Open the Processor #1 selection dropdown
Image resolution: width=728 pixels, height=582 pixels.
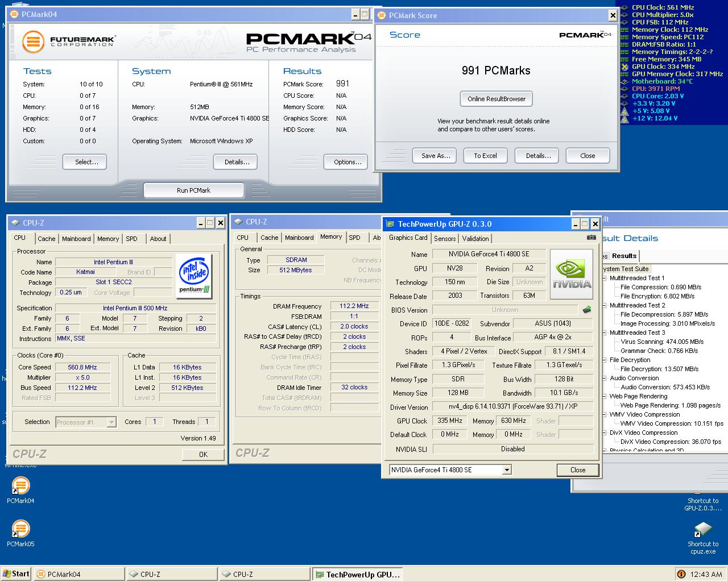click(111, 422)
